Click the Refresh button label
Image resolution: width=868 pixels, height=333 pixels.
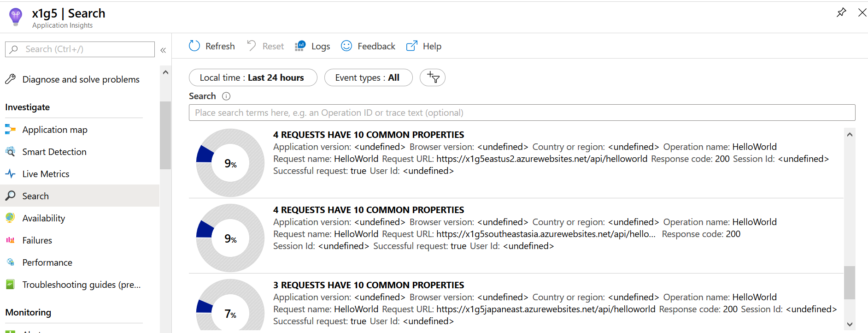coord(220,46)
